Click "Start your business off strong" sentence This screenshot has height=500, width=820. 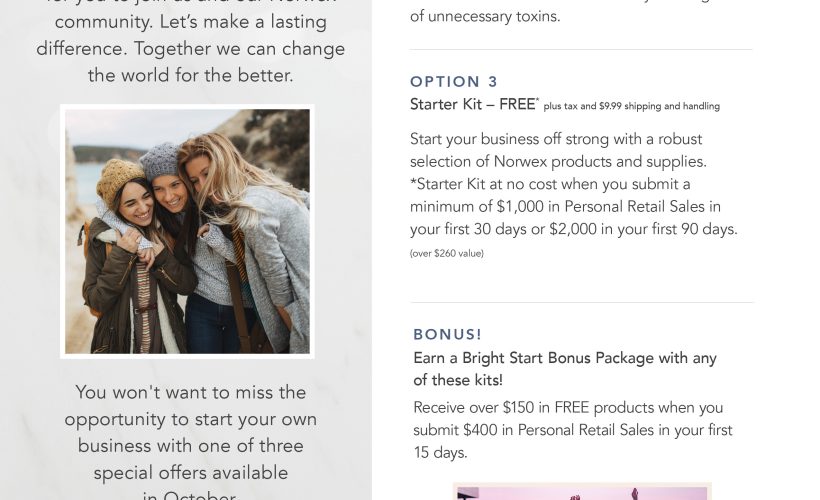tap(556, 139)
